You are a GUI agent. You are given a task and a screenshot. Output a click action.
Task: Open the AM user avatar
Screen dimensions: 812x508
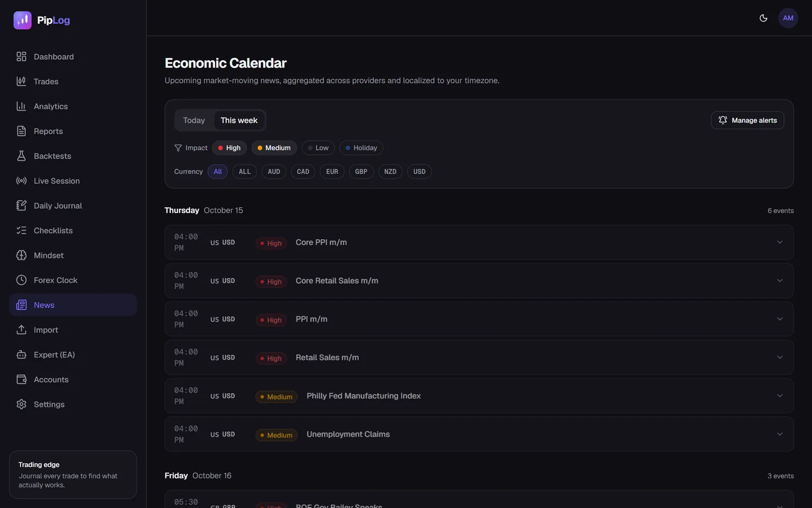788,18
